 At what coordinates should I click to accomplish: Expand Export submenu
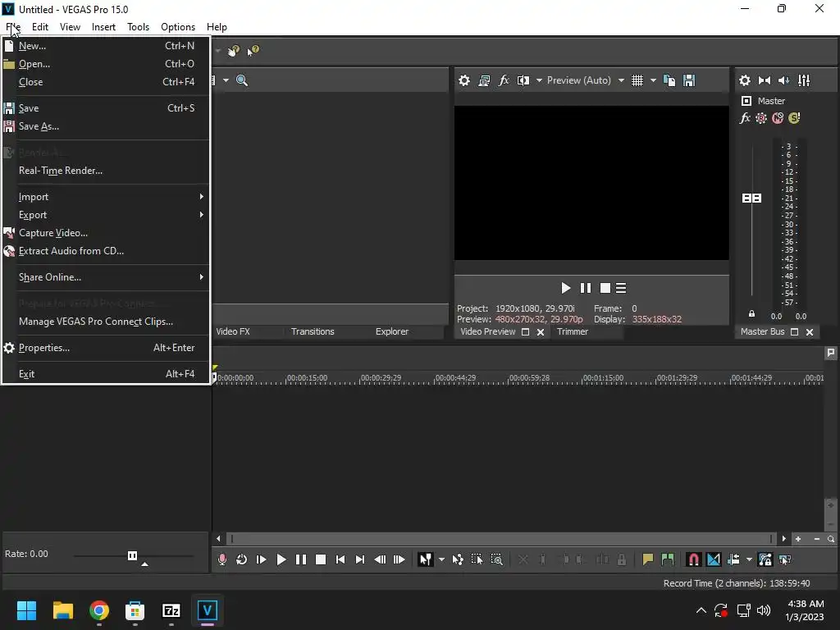coord(106,215)
